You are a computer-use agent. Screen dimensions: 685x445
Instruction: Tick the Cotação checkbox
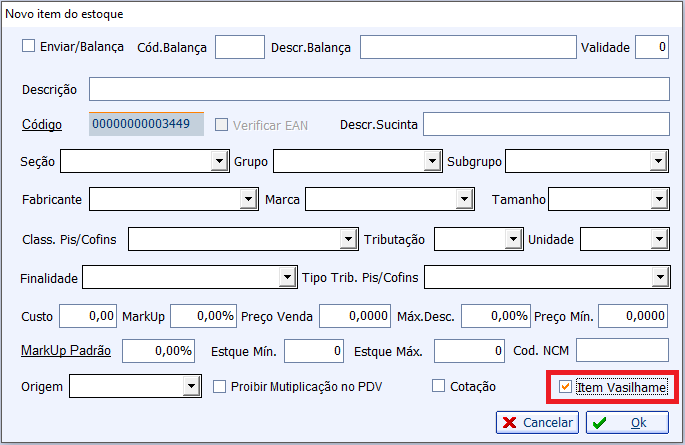[438, 386]
